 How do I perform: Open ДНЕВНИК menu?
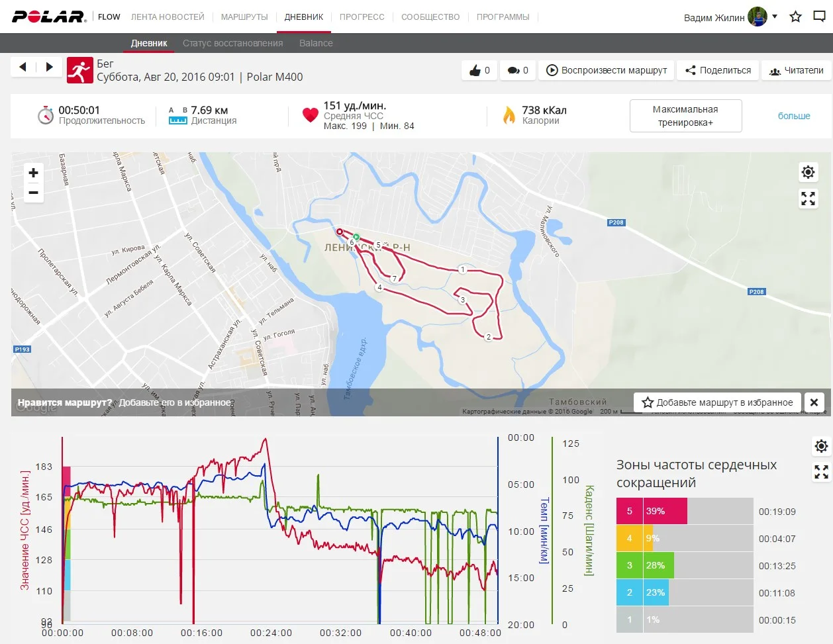pyautogui.click(x=304, y=17)
